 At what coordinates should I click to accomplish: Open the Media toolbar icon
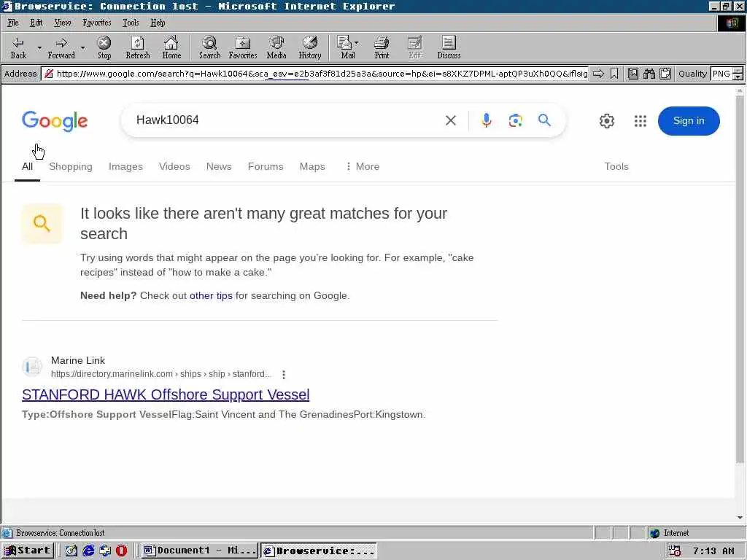(x=276, y=47)
